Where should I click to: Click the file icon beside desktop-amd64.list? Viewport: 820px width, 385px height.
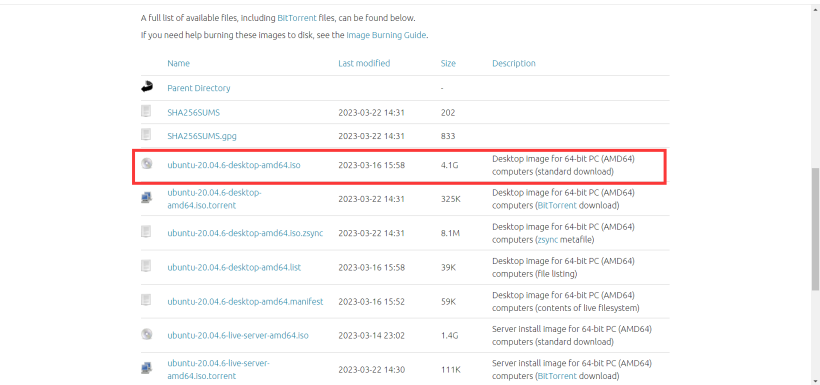point(146,266)
